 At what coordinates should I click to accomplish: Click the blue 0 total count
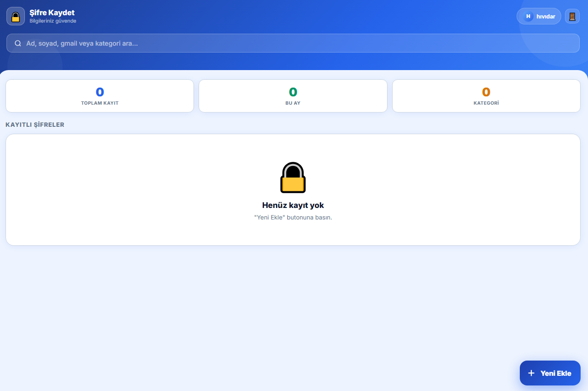[x=100, y=92]
